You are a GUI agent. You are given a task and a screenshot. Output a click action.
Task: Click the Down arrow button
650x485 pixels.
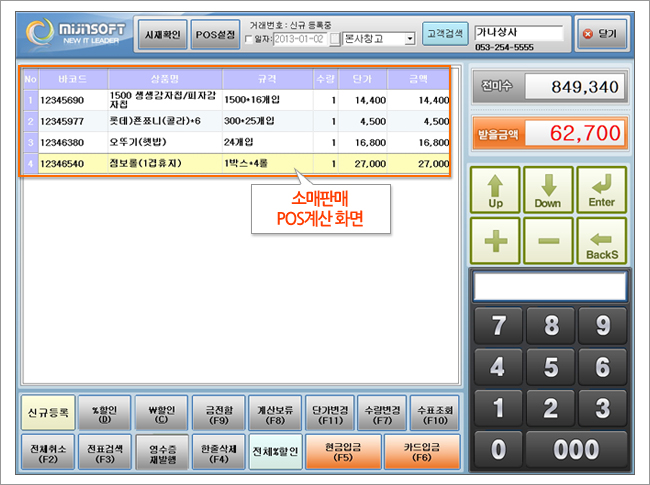[548, 191]
